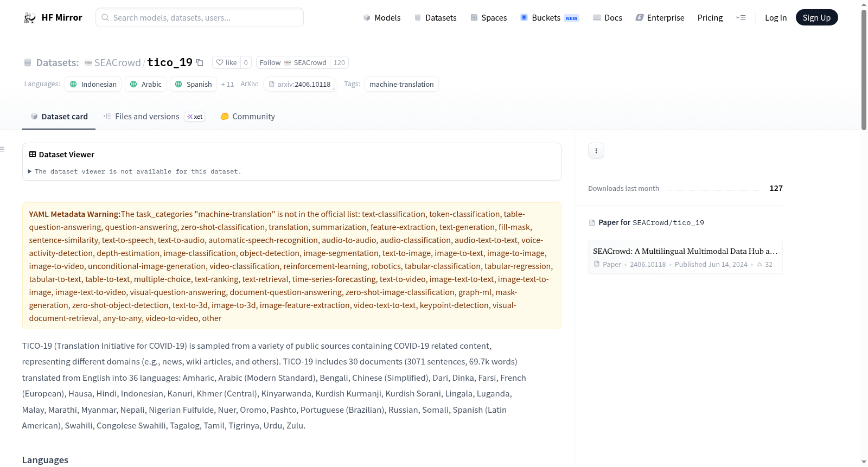Go to Spaces in navigation bar

click(488, 18)
